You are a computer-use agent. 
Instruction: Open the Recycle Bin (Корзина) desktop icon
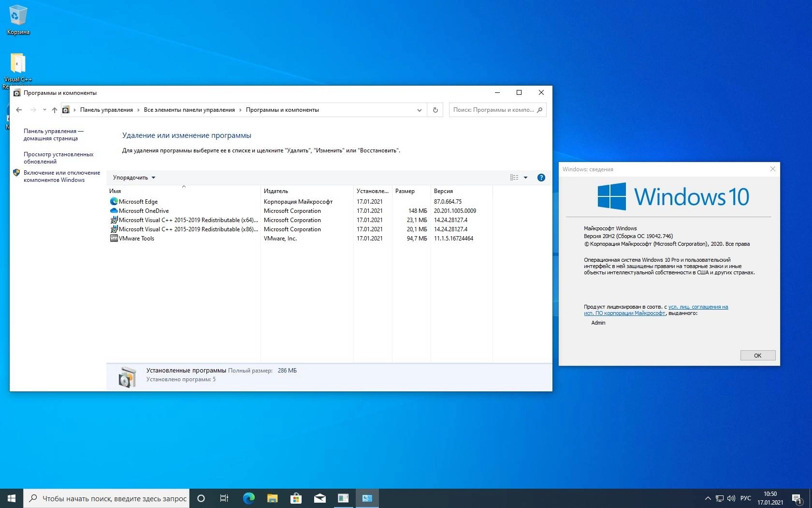click(x=18, y=19)
